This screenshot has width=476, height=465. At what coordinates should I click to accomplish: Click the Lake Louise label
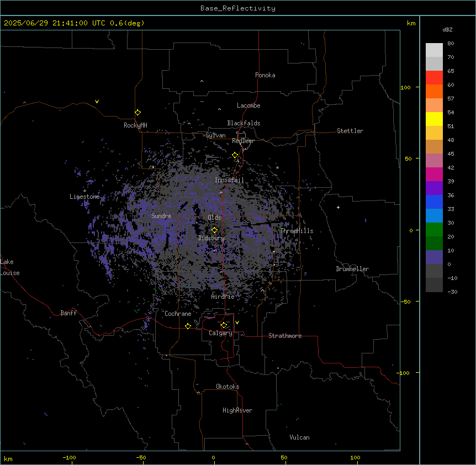click(x=9, y=267)
